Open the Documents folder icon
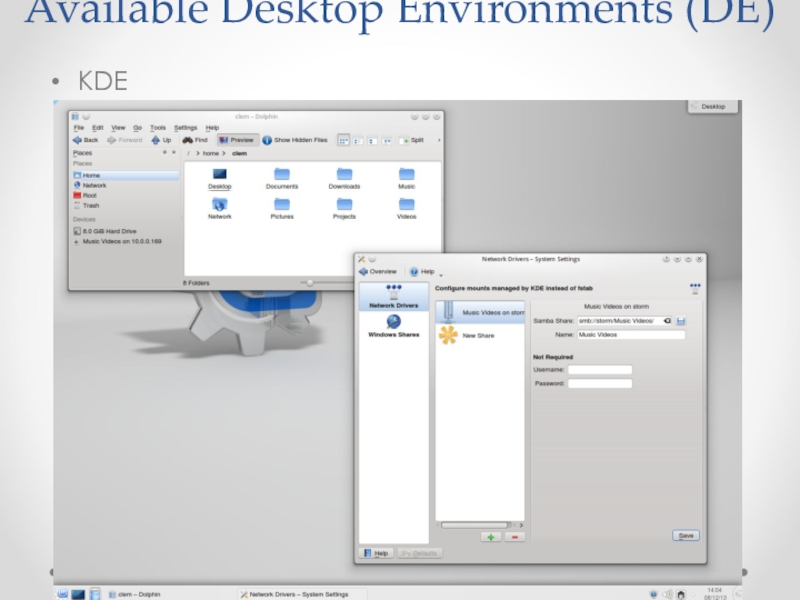Image resolution: width=800 pixels, height=600 pixels. click(281, 174)
